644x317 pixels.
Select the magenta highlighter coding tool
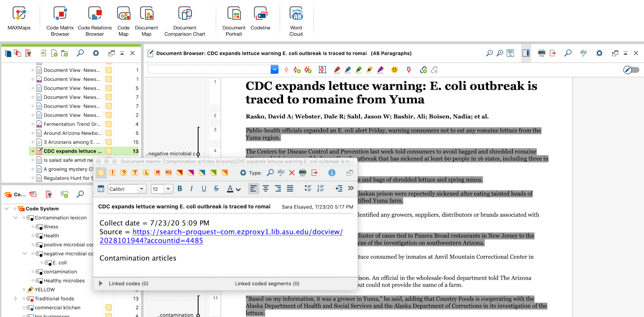pyautogui.click(x=381, y=70)
